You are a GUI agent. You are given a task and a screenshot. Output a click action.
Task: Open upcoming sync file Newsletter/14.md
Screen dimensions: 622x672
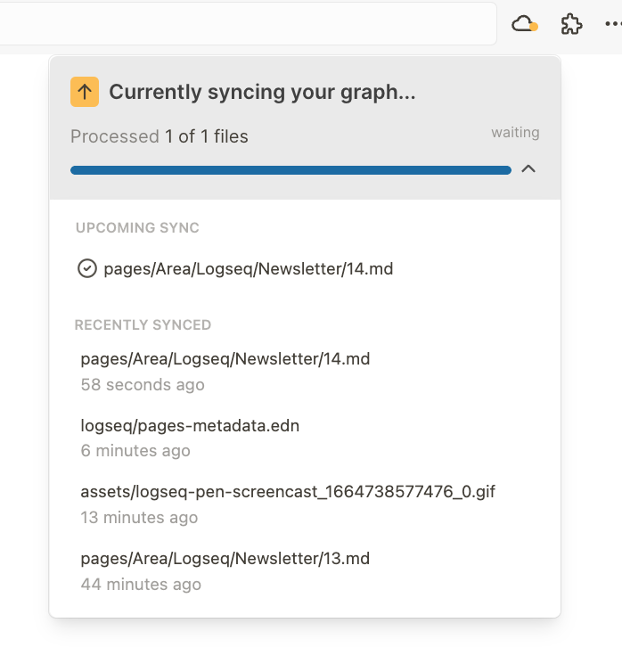coord(248,269)
